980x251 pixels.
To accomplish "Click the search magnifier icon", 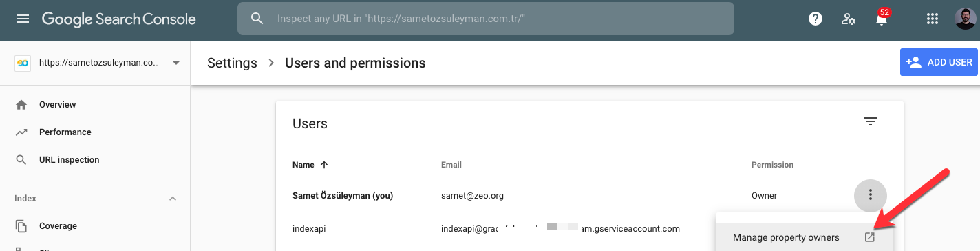I will pyautogui.click(x=257, y=19).
